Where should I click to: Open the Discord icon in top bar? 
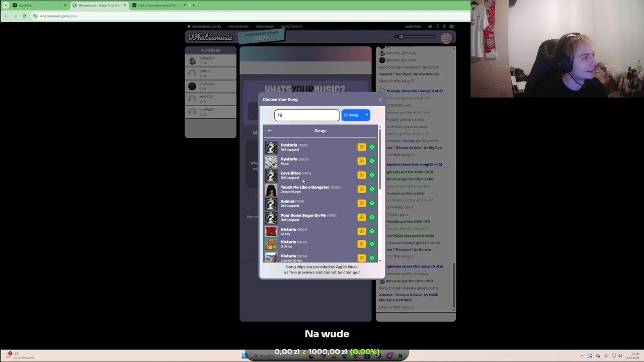point(451,27)
